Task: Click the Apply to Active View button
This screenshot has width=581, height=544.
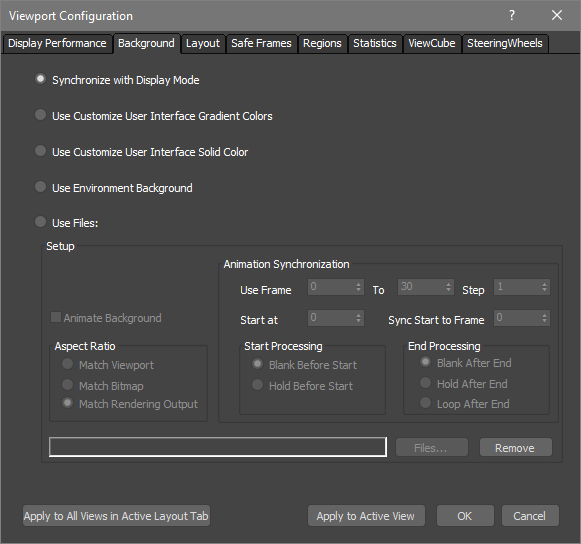Action: click(x=366, y=515)
